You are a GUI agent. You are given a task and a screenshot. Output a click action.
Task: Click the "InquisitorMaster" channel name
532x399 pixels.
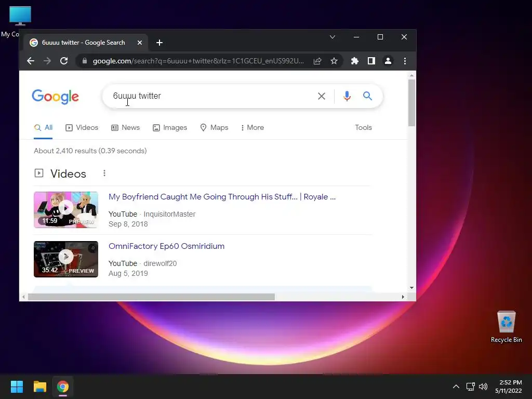169,215
